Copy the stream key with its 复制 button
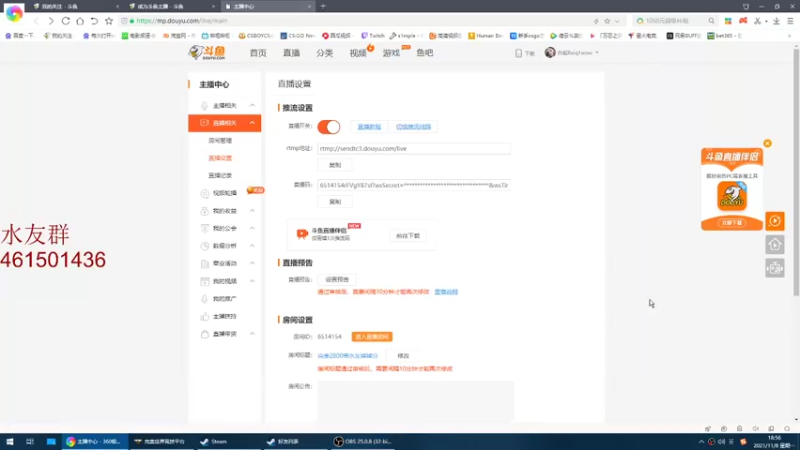 [335, 202]
